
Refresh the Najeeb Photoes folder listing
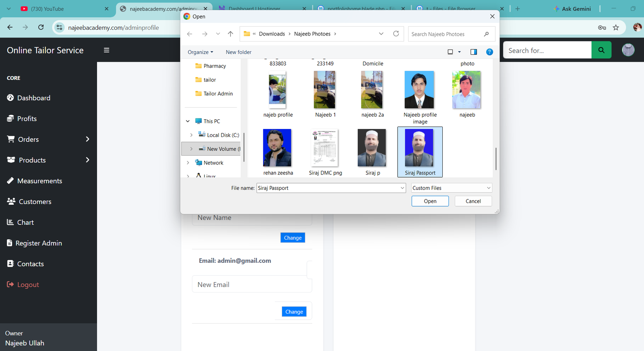coord(396,34)
